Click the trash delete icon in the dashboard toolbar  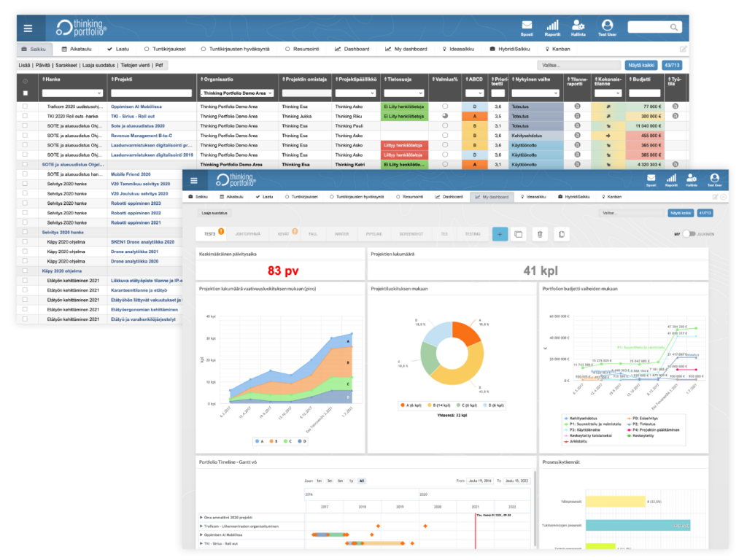(x=540, y=234)
